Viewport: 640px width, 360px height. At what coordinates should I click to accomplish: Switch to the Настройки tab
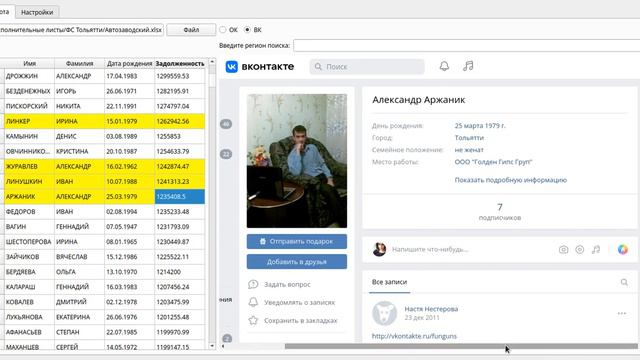(x=37, y=12)
